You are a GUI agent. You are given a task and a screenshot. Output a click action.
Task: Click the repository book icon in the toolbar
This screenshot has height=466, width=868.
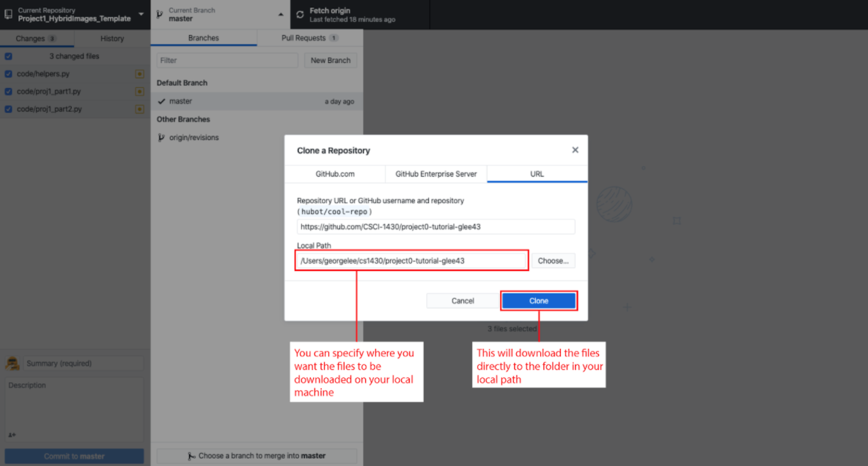click(x=8, y=14)
